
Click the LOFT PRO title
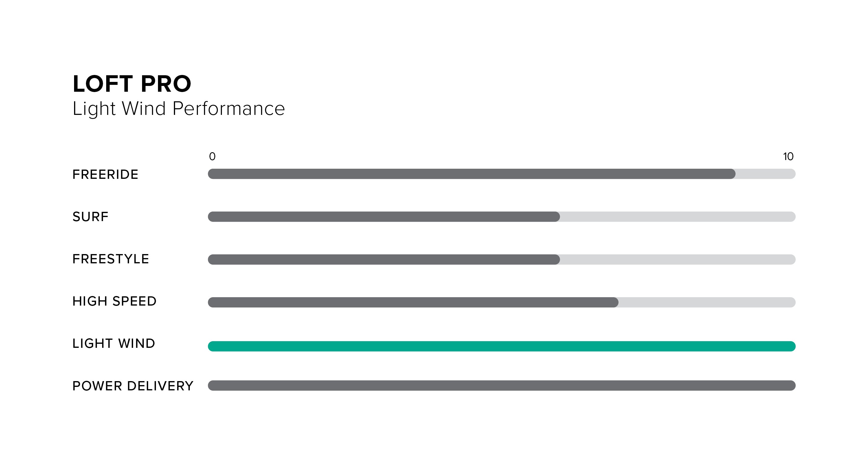(132, 84)
